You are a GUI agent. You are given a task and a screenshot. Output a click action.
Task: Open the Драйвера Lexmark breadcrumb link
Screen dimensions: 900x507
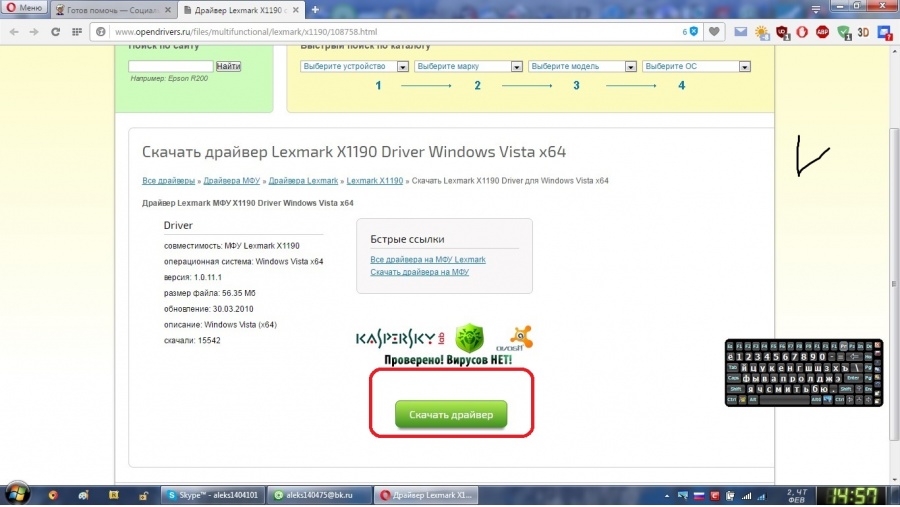(303, 181)
